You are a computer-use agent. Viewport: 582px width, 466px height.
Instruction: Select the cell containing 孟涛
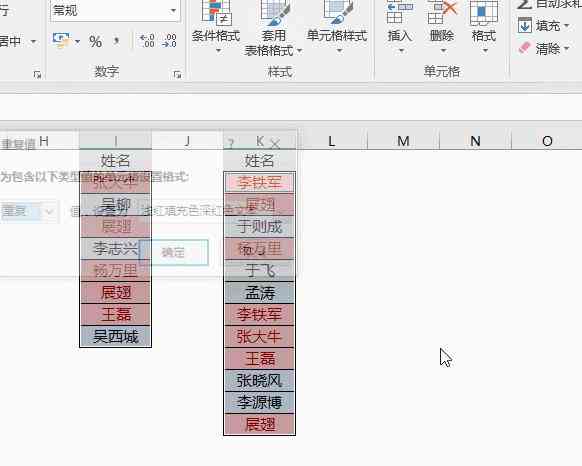pyautogui.click(x=259, y=293)
